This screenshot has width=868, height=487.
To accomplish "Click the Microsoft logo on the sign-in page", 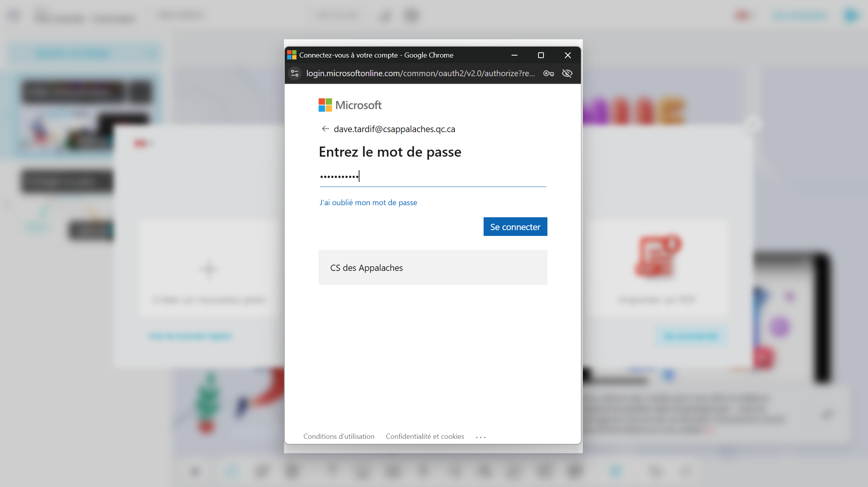I will (350, 105).
